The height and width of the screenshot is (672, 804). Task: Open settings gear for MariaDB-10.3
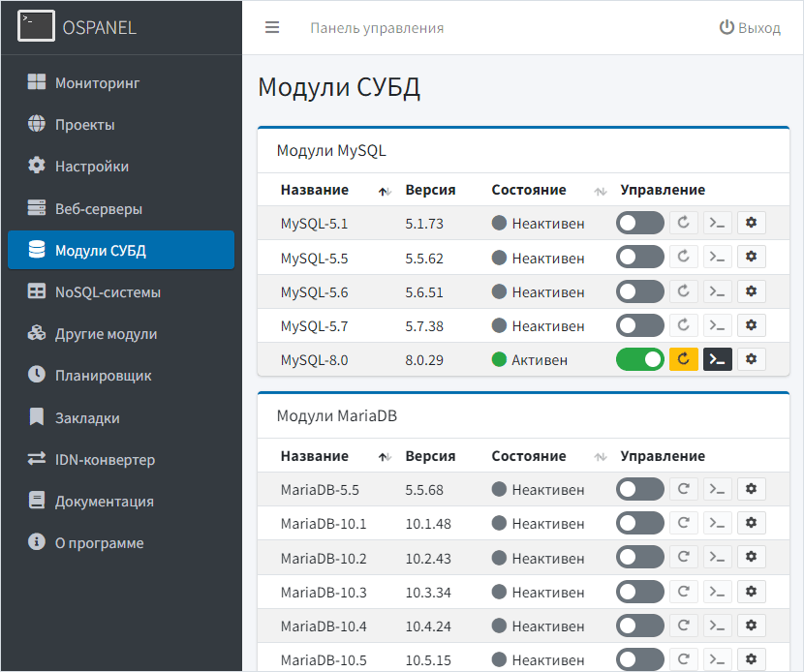coord(751,592)
